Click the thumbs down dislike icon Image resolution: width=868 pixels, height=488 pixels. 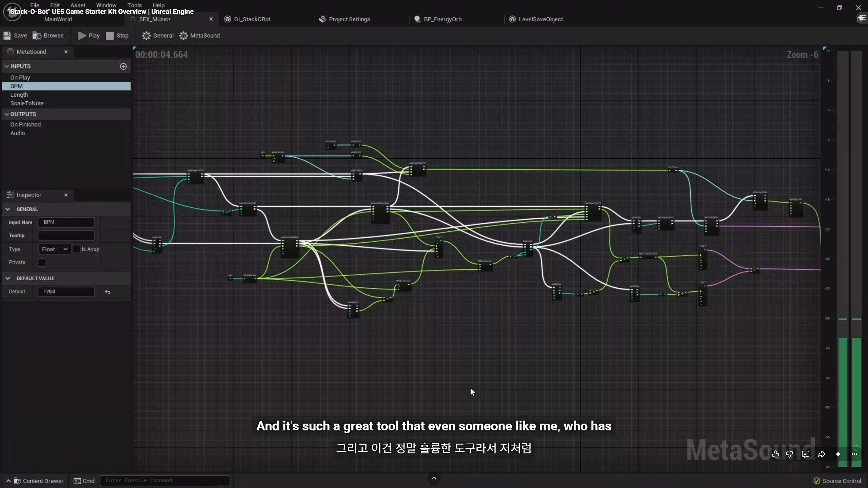(x=790, y=454)
